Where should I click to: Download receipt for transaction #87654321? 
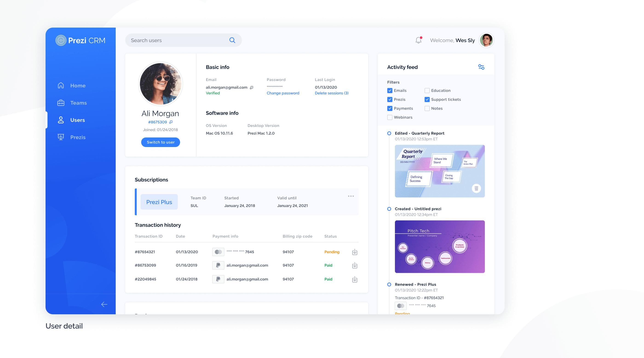pyautogui.click(x=354, y=252)
